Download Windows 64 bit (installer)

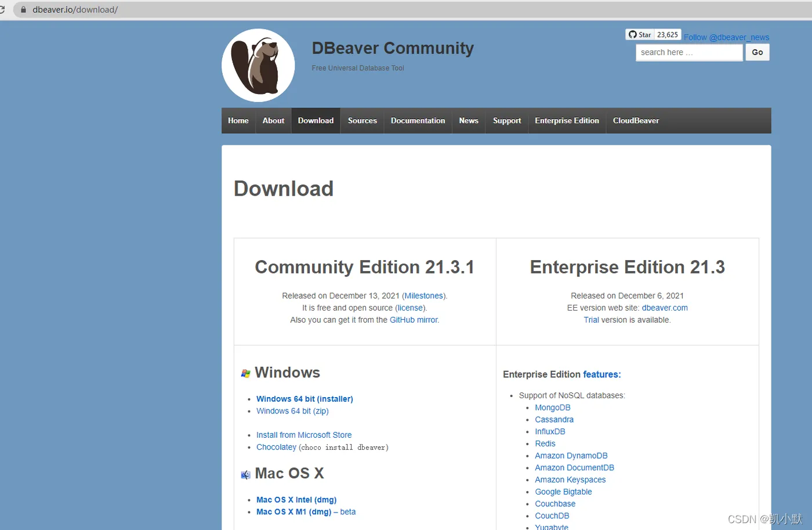[x=304, y=399]
